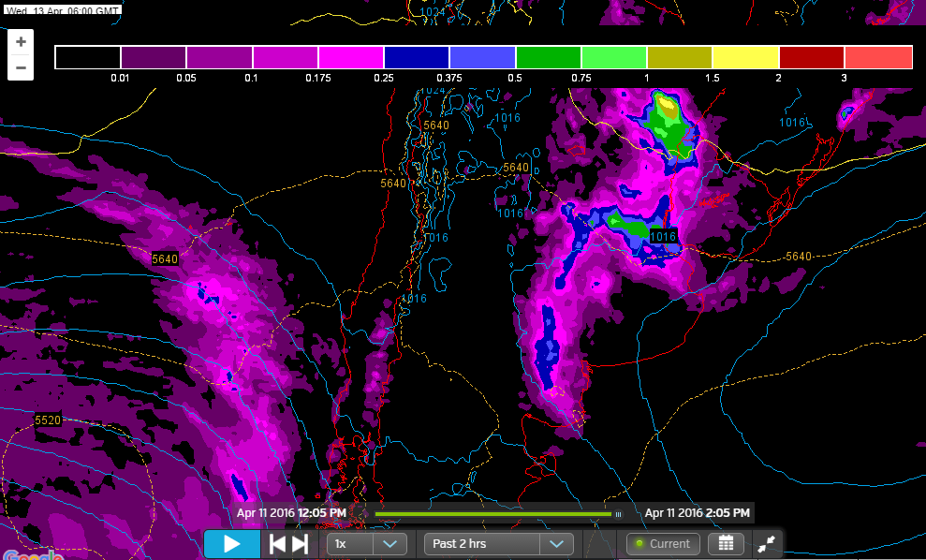This screenshot has height=560, width=926.
Task: Click the legend value 0.375
Action: coord(449,78)
